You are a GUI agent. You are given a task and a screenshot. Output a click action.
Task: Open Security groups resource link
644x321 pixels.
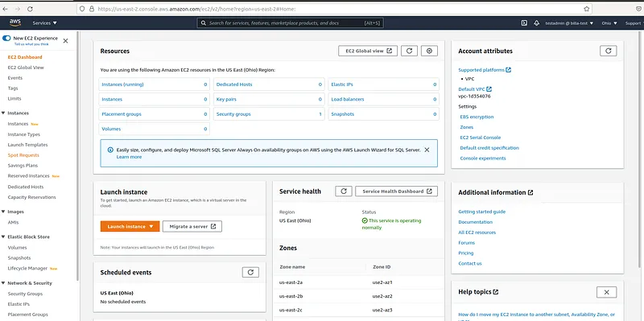tap(233, 114)
